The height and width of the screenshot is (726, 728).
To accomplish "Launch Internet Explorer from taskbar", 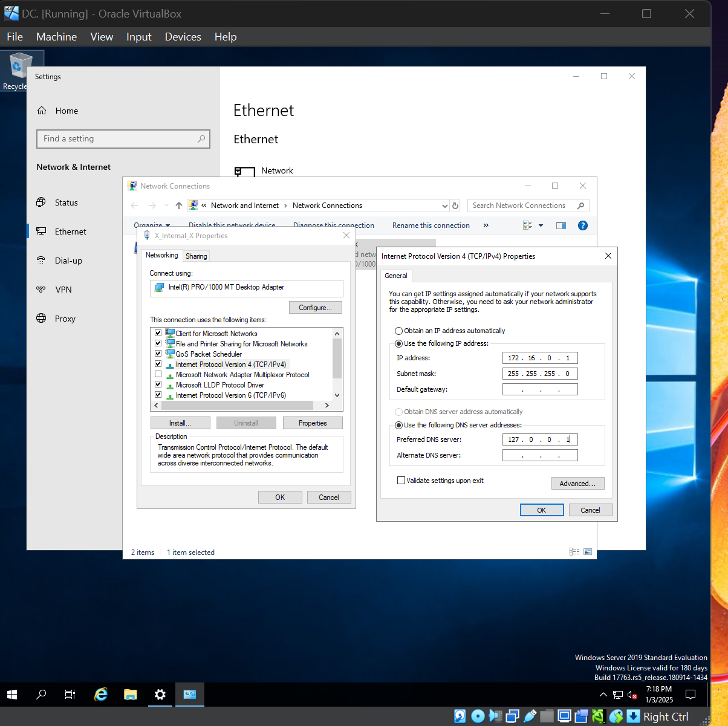I will [x=101, y=695].
